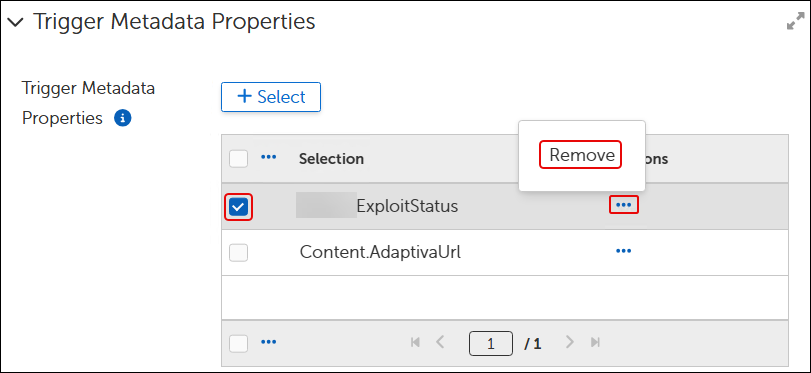
Task: Go to the previous page arrow
Action: click(x=440, y=342)
